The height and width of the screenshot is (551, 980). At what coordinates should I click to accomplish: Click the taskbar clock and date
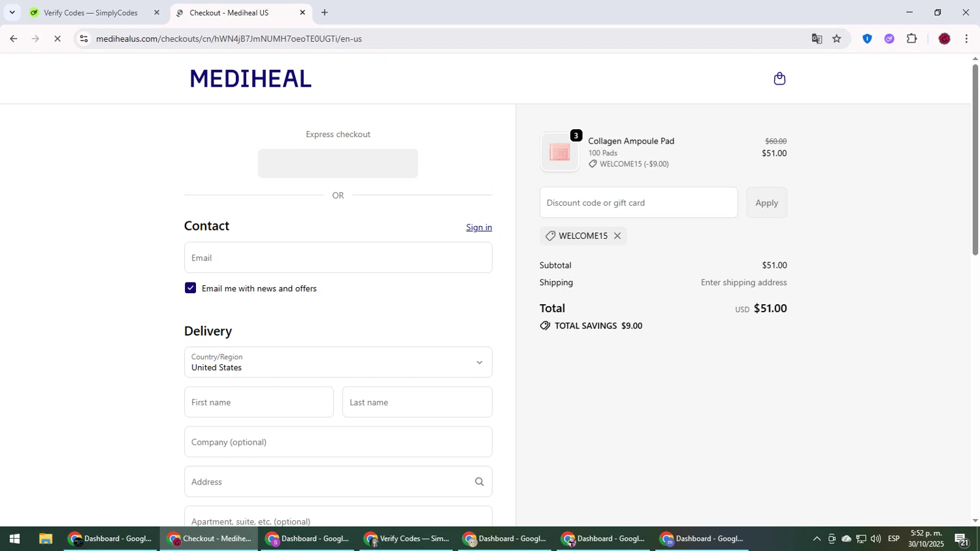(926, 539)
